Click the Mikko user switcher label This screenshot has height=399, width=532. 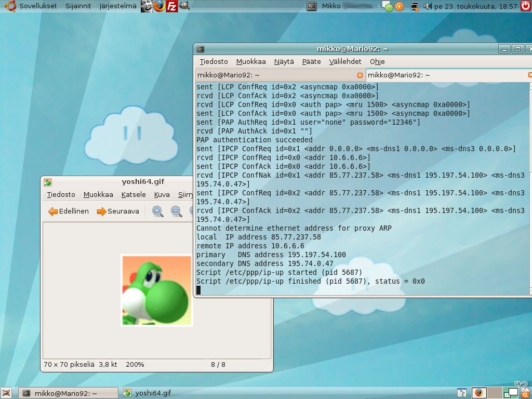click(331, 6)
